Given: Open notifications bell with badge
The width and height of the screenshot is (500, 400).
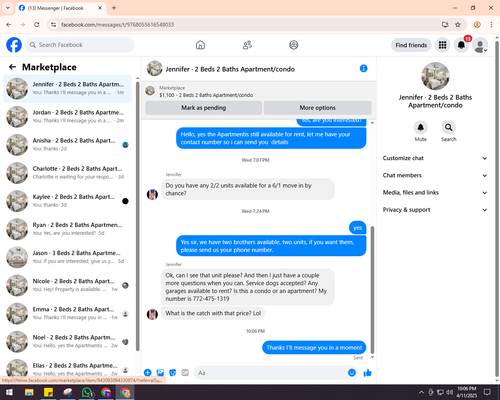Looking at the screenshot, I should coord(461,45).
